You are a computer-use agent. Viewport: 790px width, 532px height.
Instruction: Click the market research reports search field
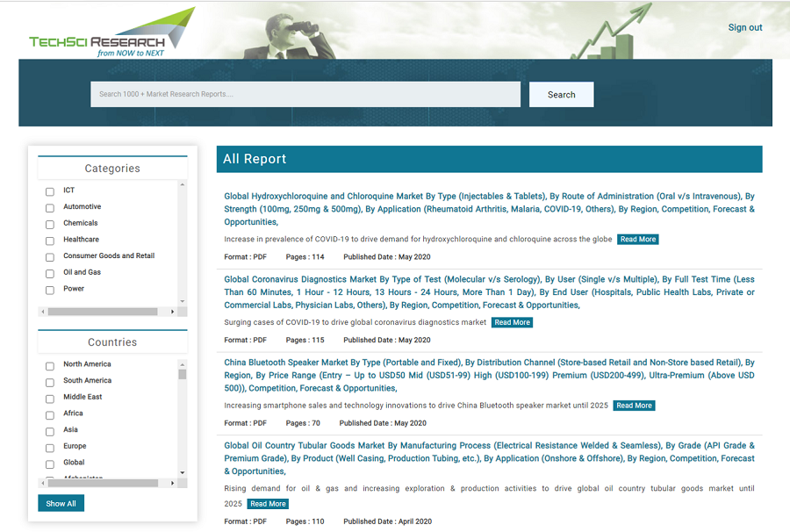[x=305, y=95]
